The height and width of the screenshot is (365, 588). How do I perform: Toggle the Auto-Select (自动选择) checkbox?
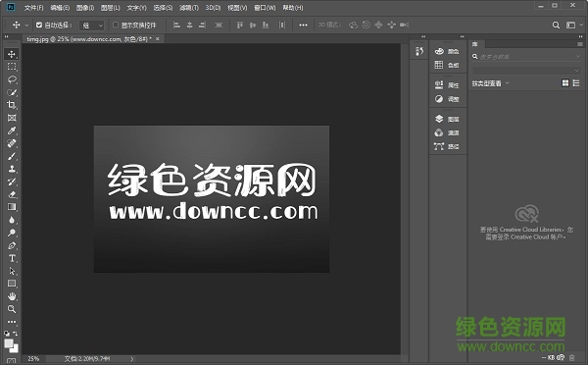(x=39, y=25)
